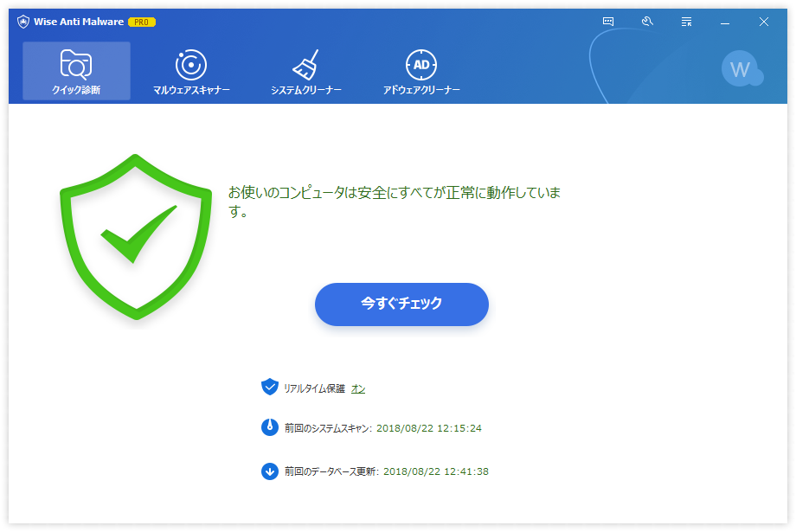Click the large green shield status icon
Viewport: 796px width, 532px height.
click(136, 237)
